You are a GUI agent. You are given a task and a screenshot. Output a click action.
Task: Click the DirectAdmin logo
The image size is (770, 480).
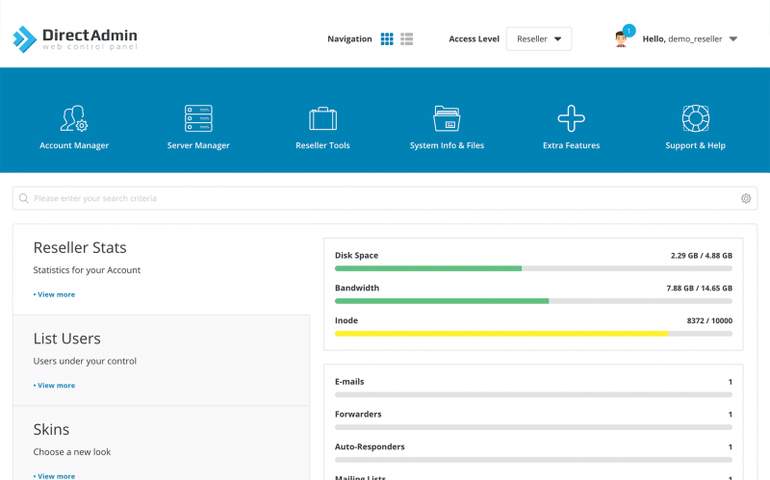coord(75,39)
